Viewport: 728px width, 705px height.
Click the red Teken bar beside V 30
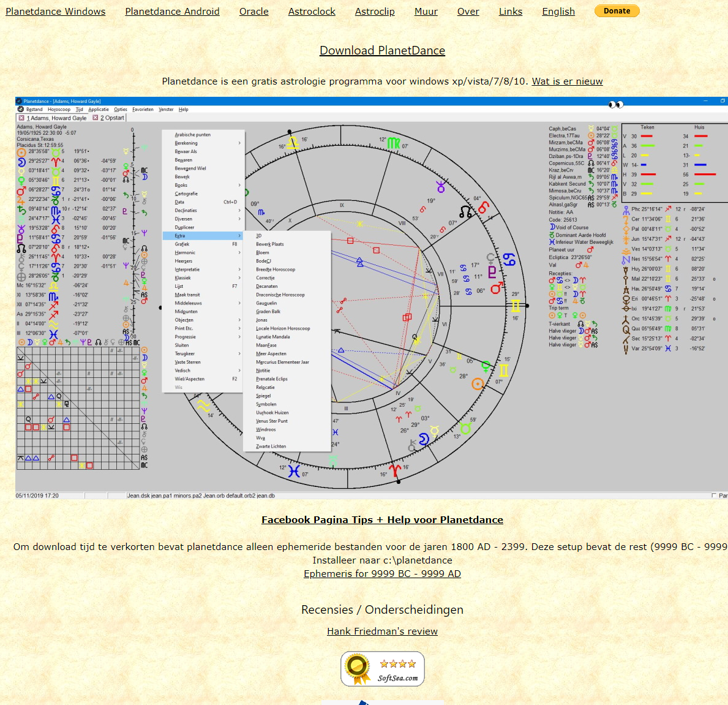coord(647,136)
